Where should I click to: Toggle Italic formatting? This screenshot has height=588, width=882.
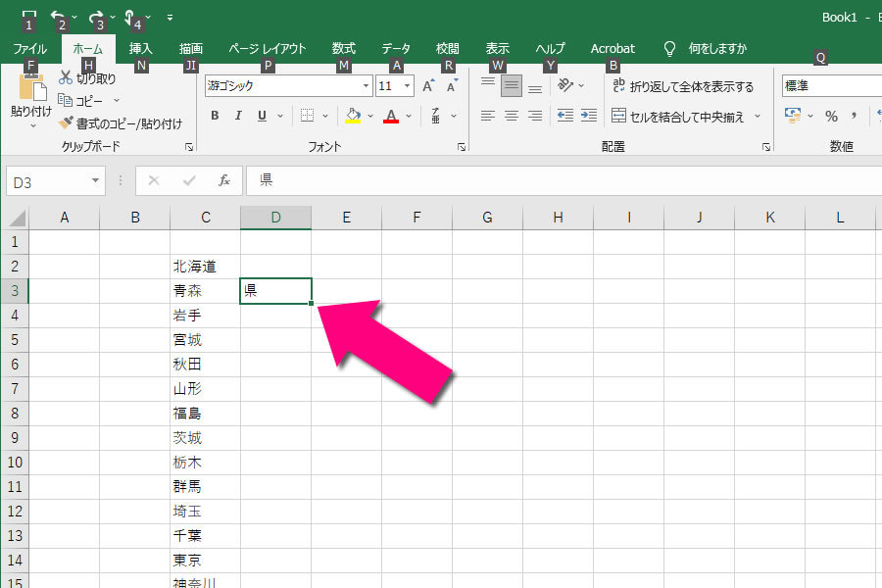pyautogui.click(x=238, y=116)
